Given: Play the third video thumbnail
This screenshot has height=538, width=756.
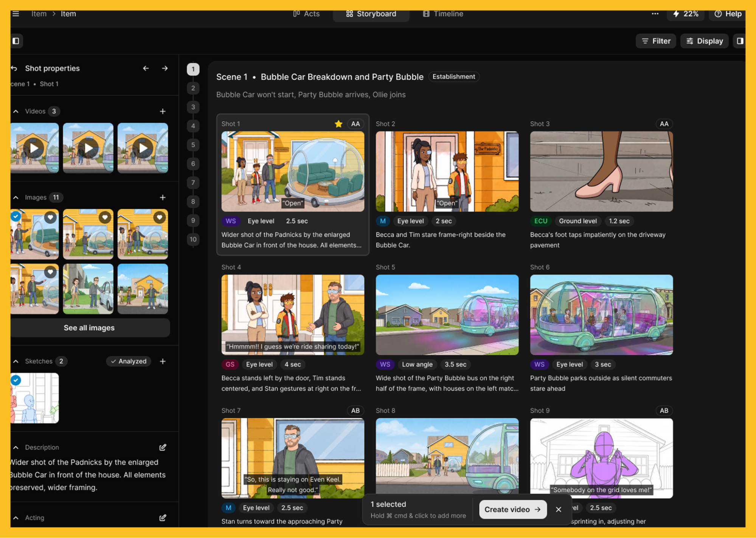Looking at the screenshot, I should click(143, 148).
